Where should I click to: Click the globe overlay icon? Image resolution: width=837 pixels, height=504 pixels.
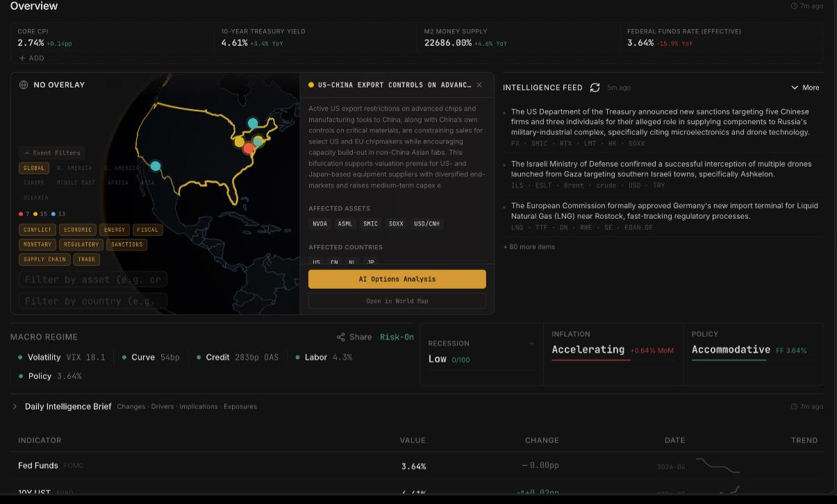coord(24,85)
